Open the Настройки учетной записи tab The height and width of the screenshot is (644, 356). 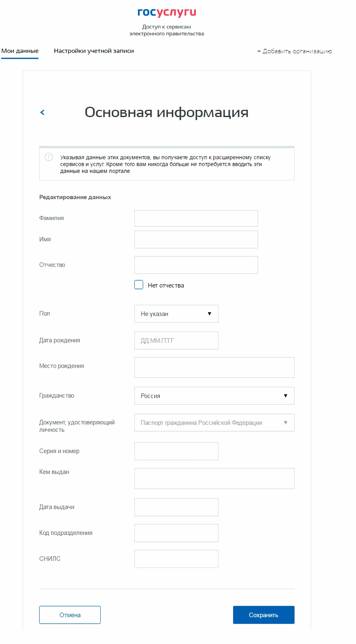click(94, 51)
